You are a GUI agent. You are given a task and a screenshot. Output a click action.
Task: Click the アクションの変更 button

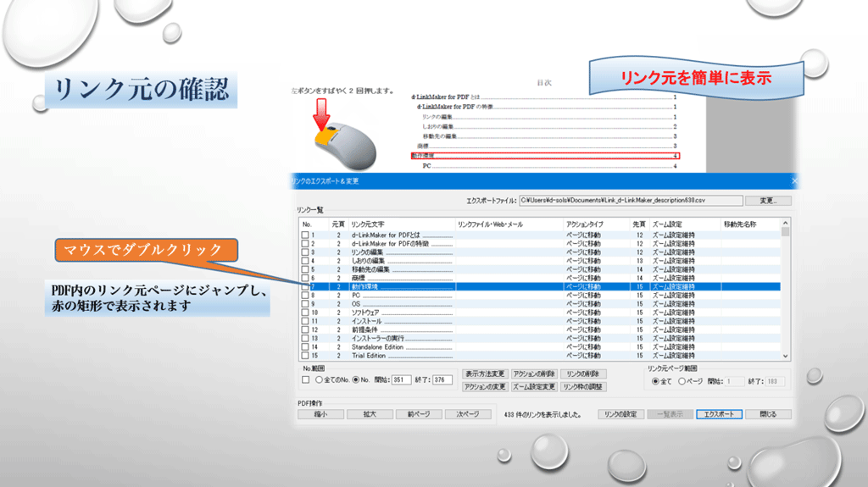(484, 387)
